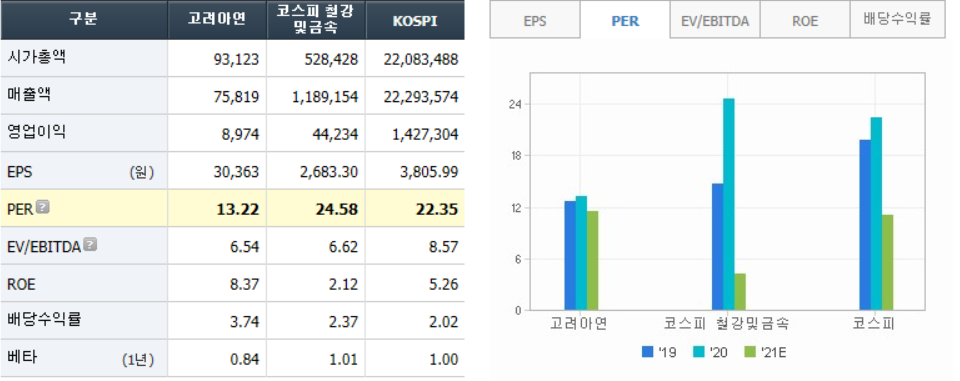This screenshot has height=381, width=960.
Task: Click the 8,974 operating profit value
Action: pyautogui.click(x=240, y=134)
